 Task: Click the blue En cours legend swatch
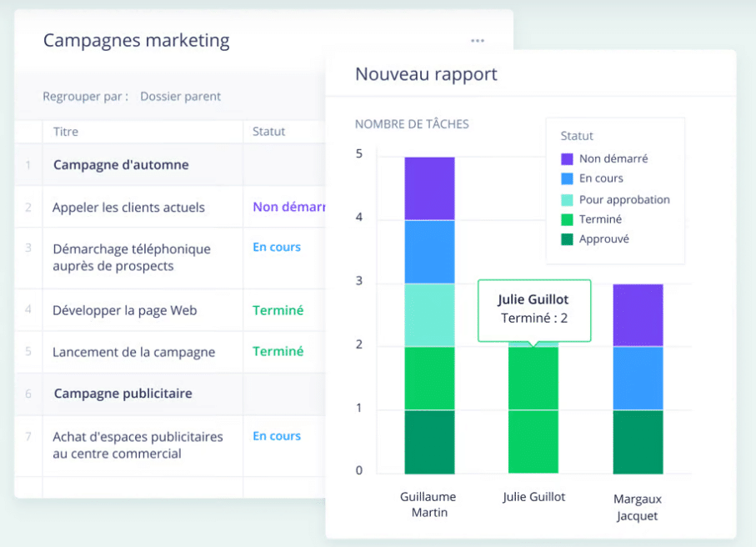[x=567, y=178]
